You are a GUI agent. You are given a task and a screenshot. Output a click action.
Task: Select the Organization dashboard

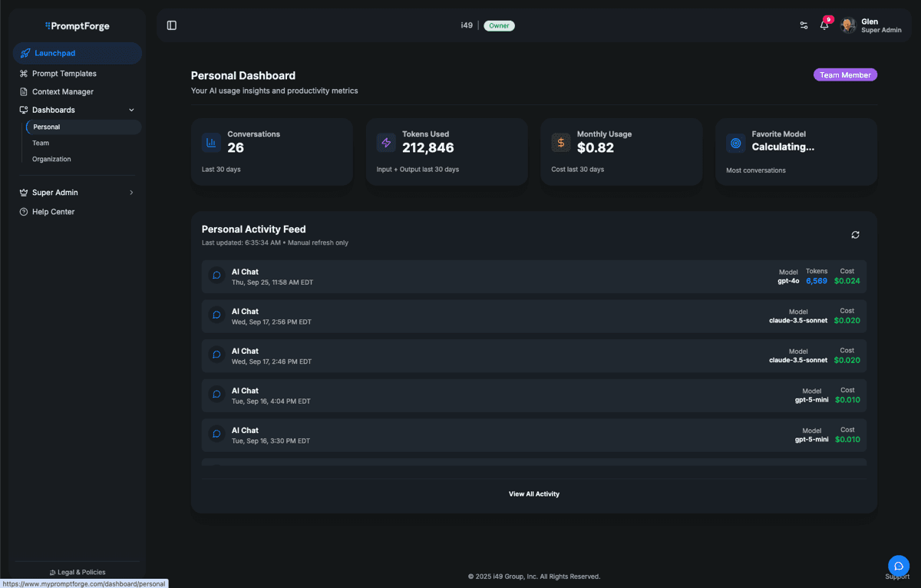pos(51,159)
